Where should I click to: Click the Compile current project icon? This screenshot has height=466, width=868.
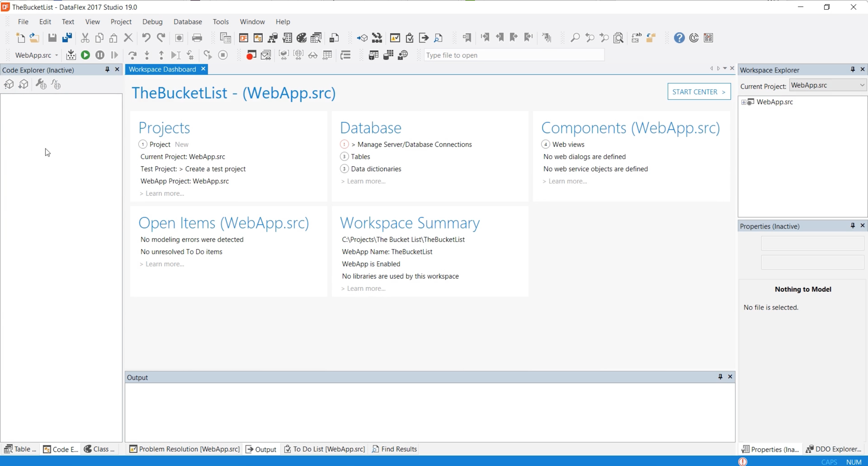click(71, 55)
